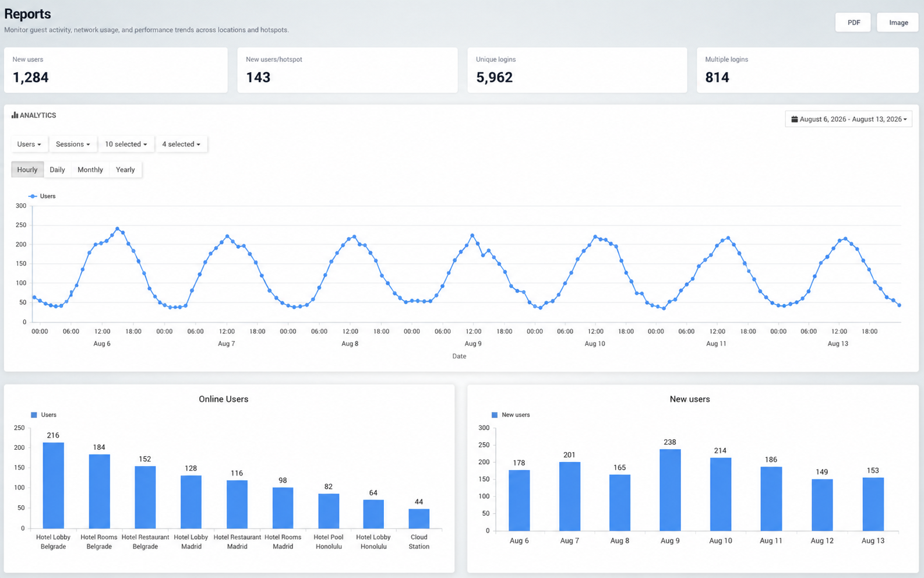Click the Cloud Station bar
This screenshot has width=924, height=578.
(419, 519)
